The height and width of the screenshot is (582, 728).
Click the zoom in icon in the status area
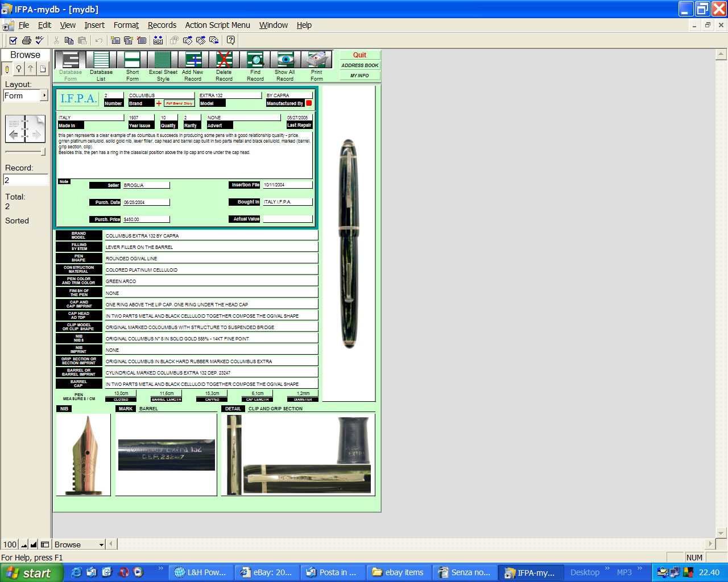pos(34,544)
